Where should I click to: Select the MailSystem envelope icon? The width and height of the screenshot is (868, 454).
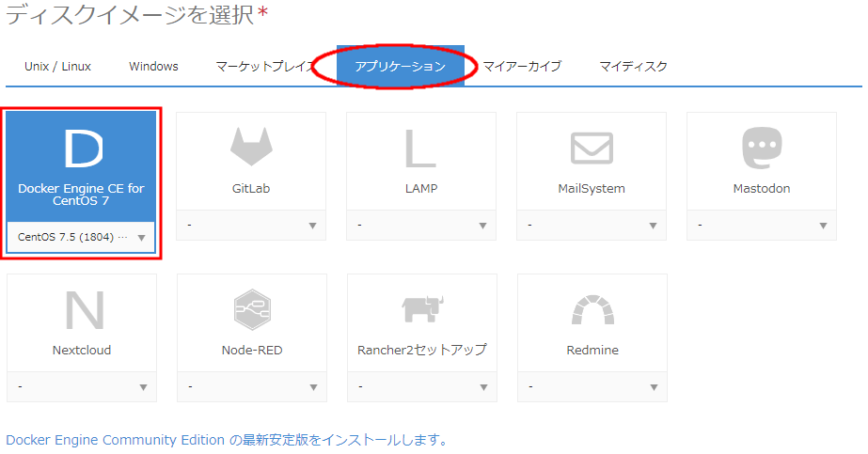point(592,148)
